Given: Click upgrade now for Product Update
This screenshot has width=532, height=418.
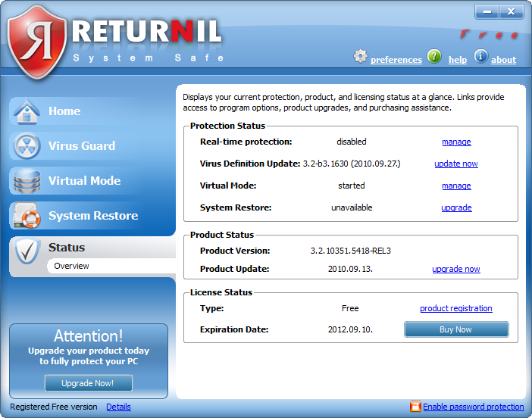Looking at the screenshot, I should [456, 269].
